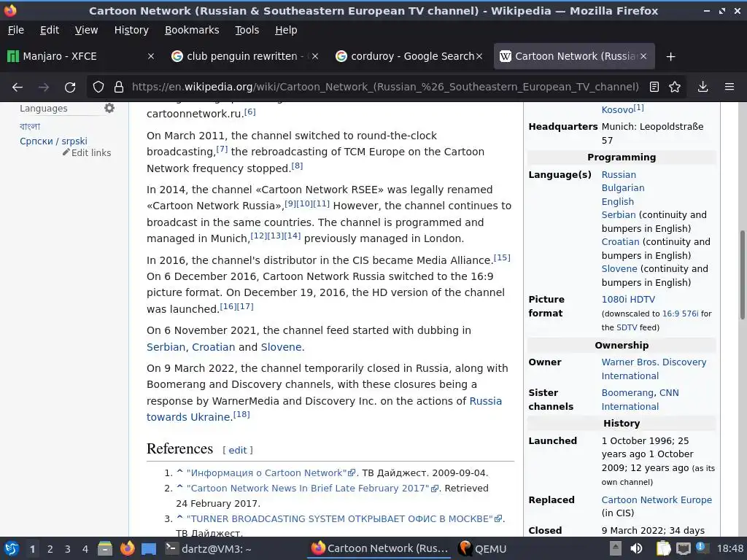Close the corduroy Google Search tab
The height and width of the screenshot is (560, 747).
click(479, 56)
